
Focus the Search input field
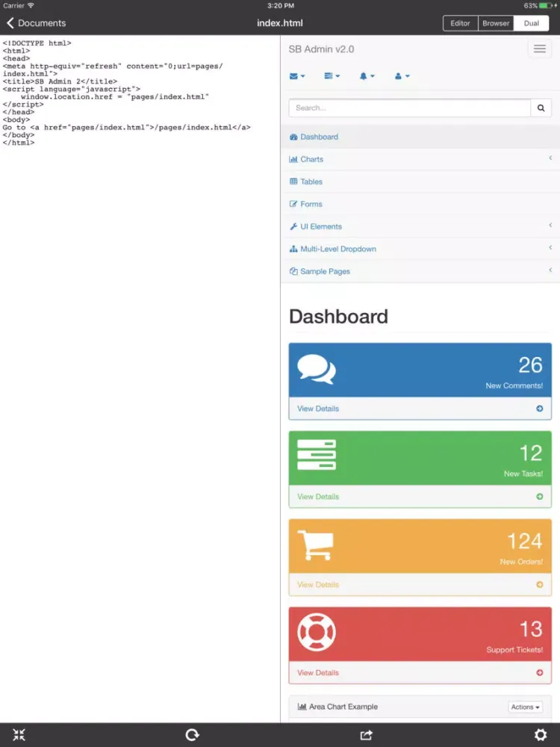click(x=409, y=108)
